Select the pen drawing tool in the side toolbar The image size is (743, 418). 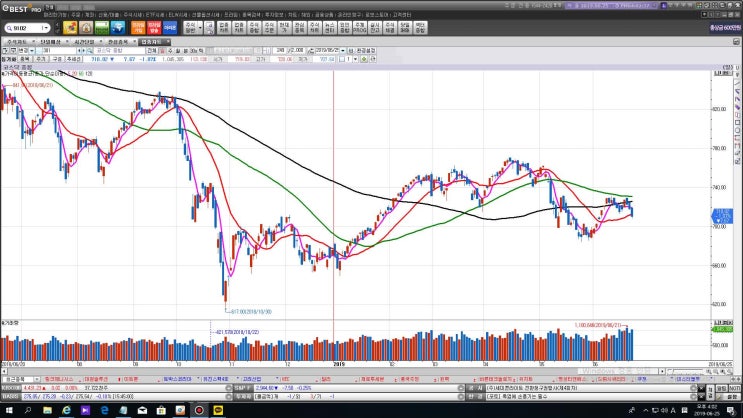pyautogui.click(x=737, y=107)
